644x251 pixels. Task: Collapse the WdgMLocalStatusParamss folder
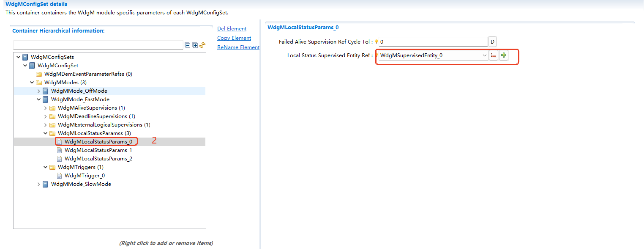tap(45, 133)
